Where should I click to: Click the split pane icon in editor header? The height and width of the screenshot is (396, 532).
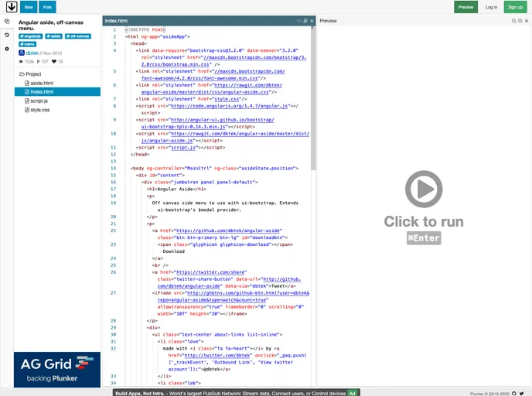[305, 21]
